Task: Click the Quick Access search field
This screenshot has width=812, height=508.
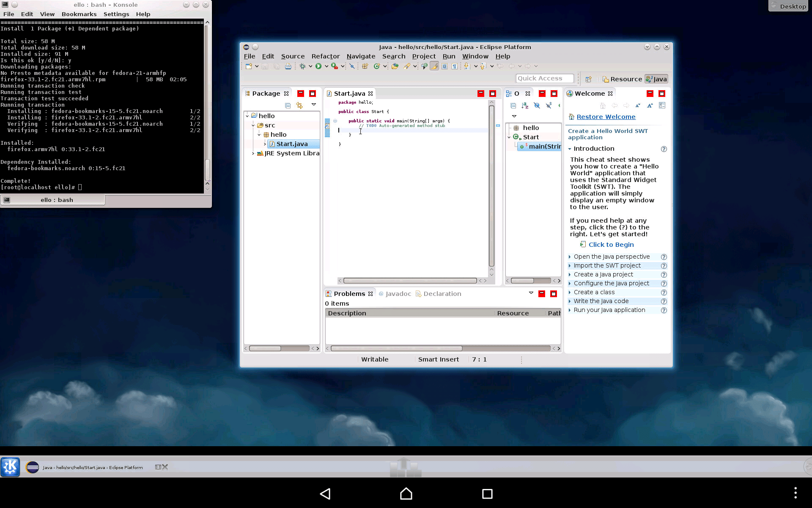Action: click(544, 78)
